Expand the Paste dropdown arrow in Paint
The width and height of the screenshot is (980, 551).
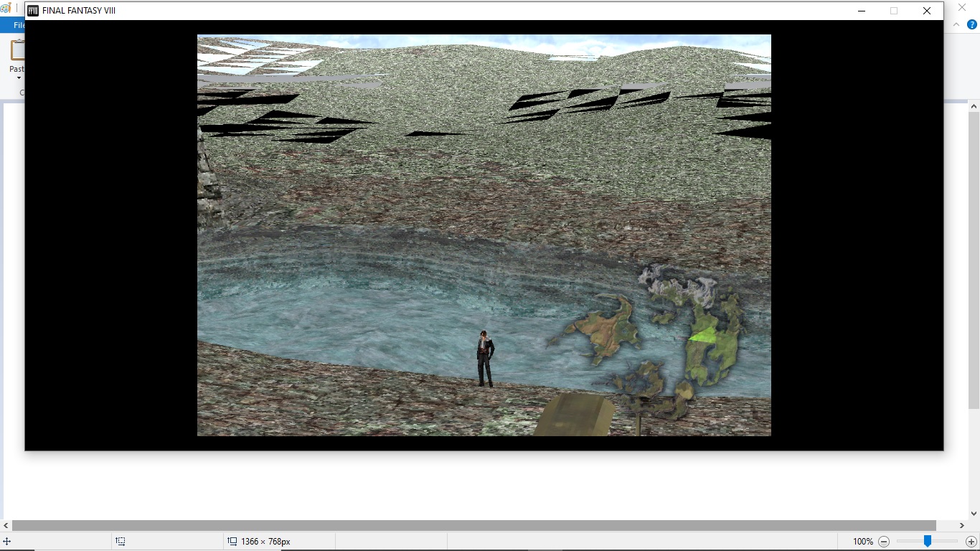click(19, 78)
